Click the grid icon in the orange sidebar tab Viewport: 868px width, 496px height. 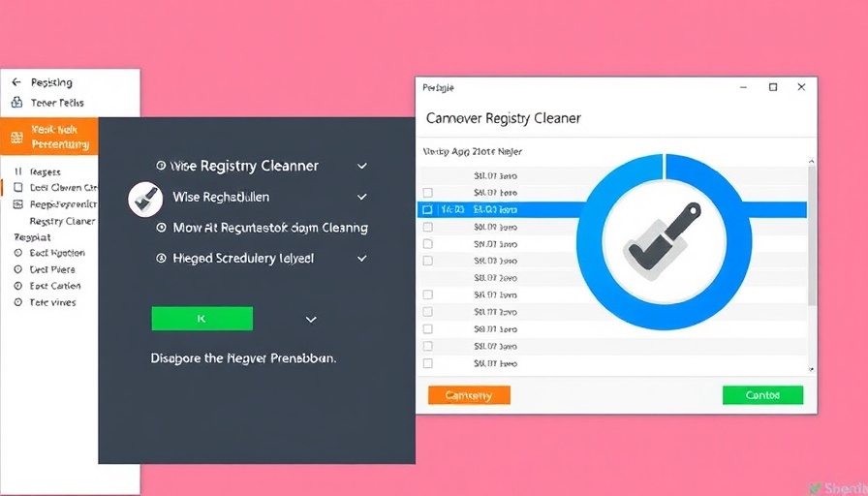pos(17,138)
